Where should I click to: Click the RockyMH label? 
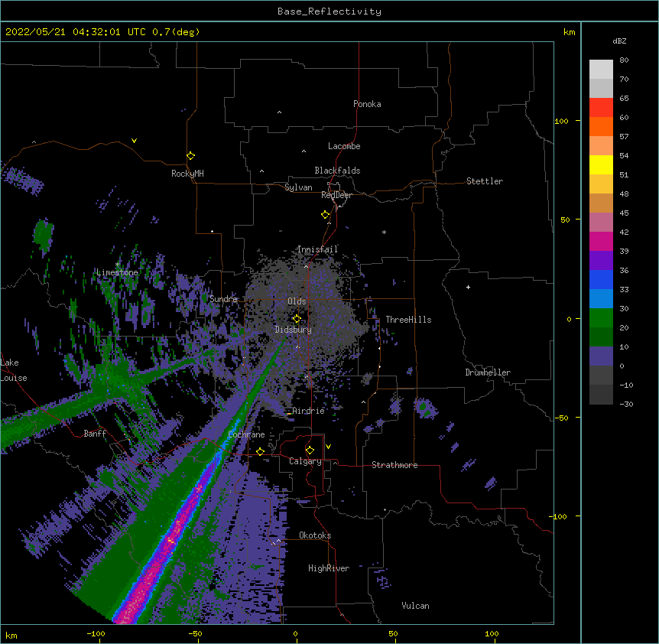(187, 174)
